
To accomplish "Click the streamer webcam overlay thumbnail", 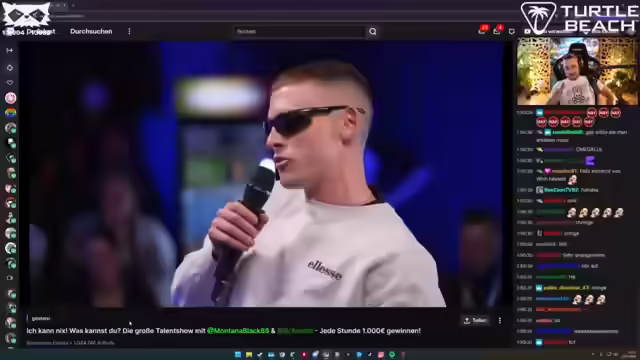I will tap(577, 71).
